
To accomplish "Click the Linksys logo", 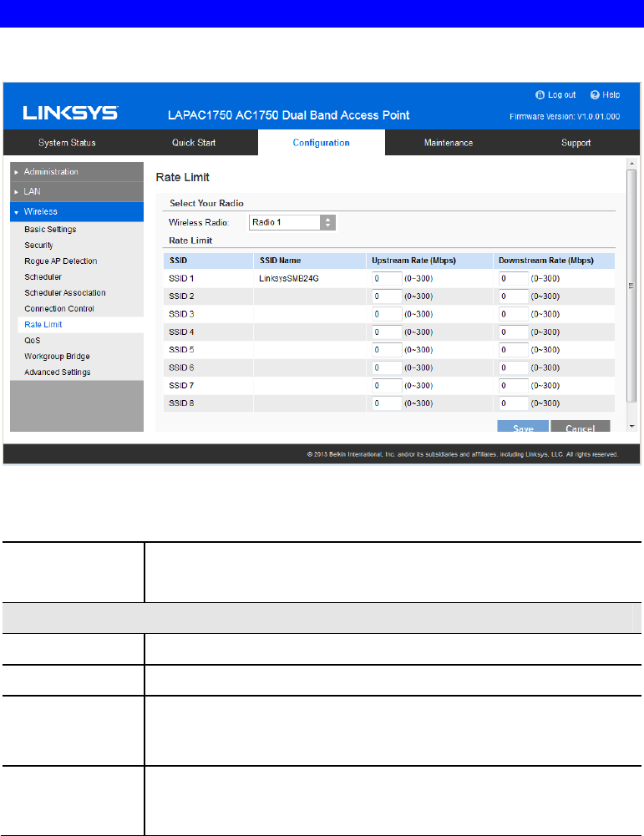I will pos(70,113).
